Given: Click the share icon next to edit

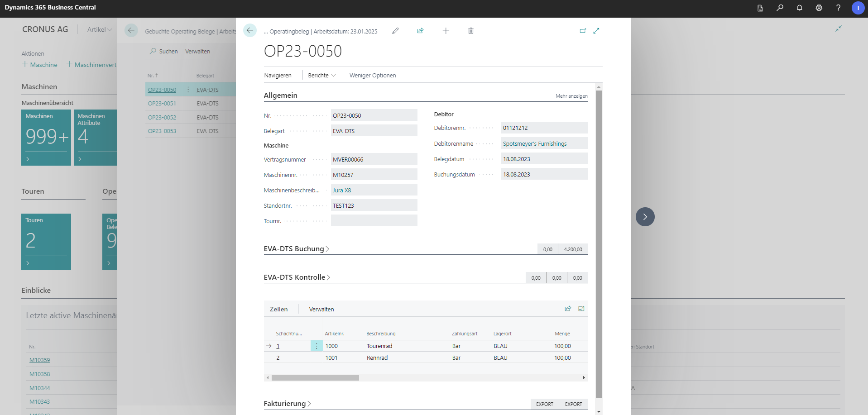Looking at the screenshot, I should (420, 31).
